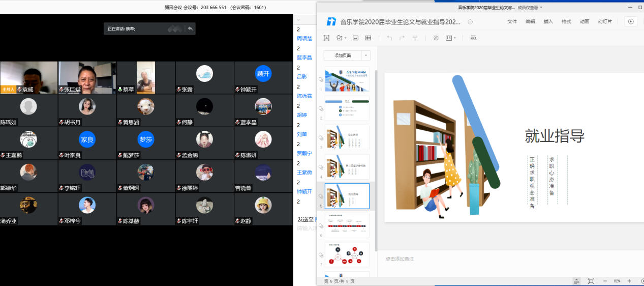Start slideshow with the play button
The height and width of the screenshot is (286, 644).
pos(631,21)
